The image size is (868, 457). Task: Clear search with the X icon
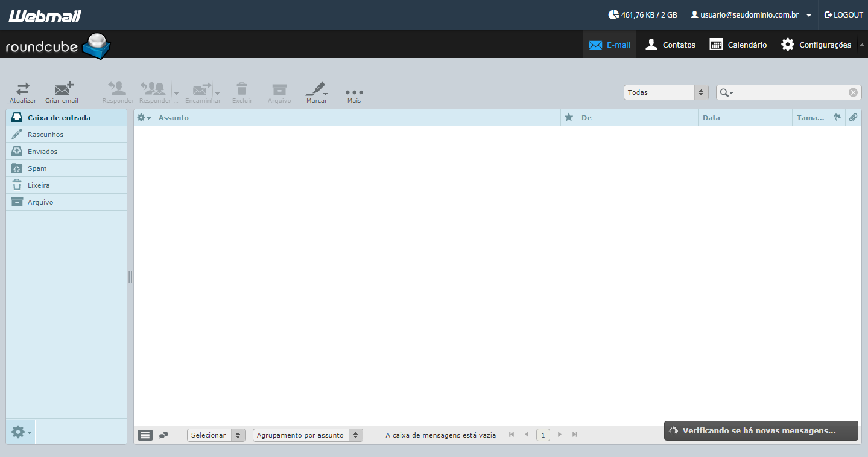click(853, 92)
